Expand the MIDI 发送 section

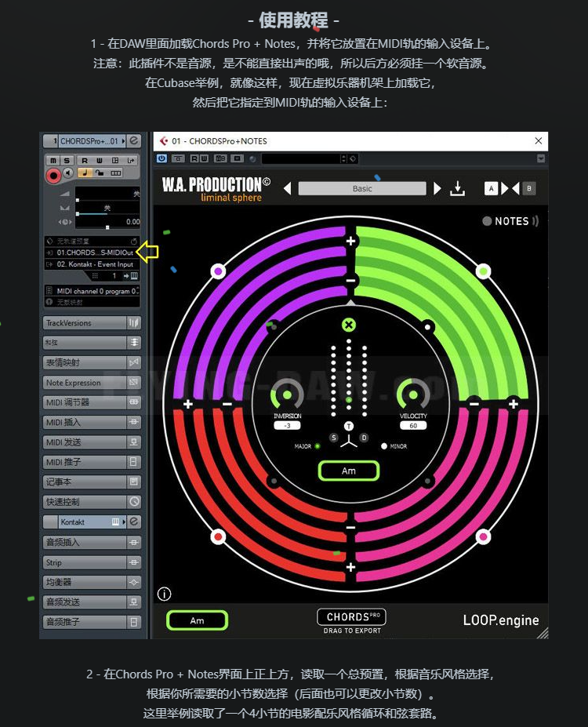coord(92,442)
